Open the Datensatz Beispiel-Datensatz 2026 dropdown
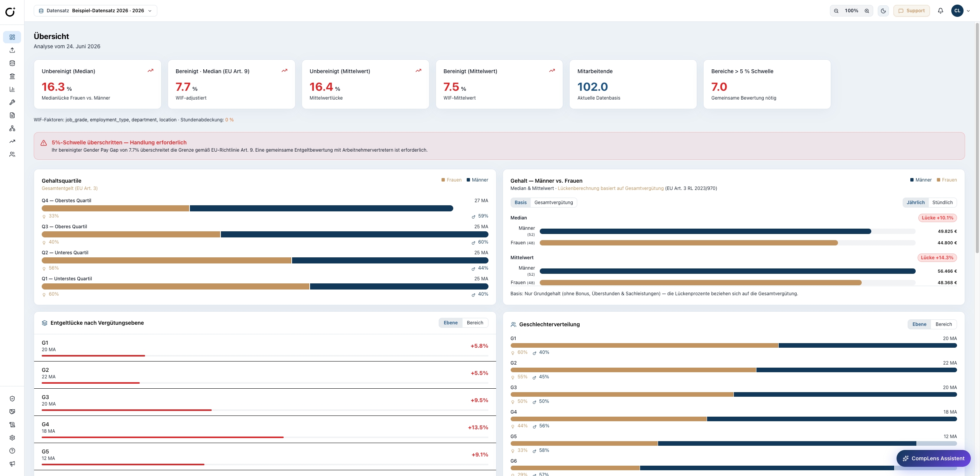This screenshot has width=980, height=476. (95, 11)
